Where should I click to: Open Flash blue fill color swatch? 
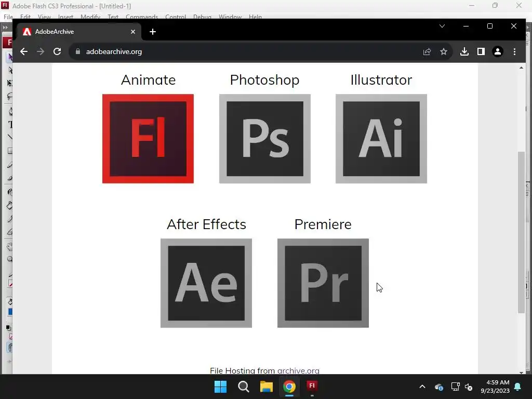(10, 312)
